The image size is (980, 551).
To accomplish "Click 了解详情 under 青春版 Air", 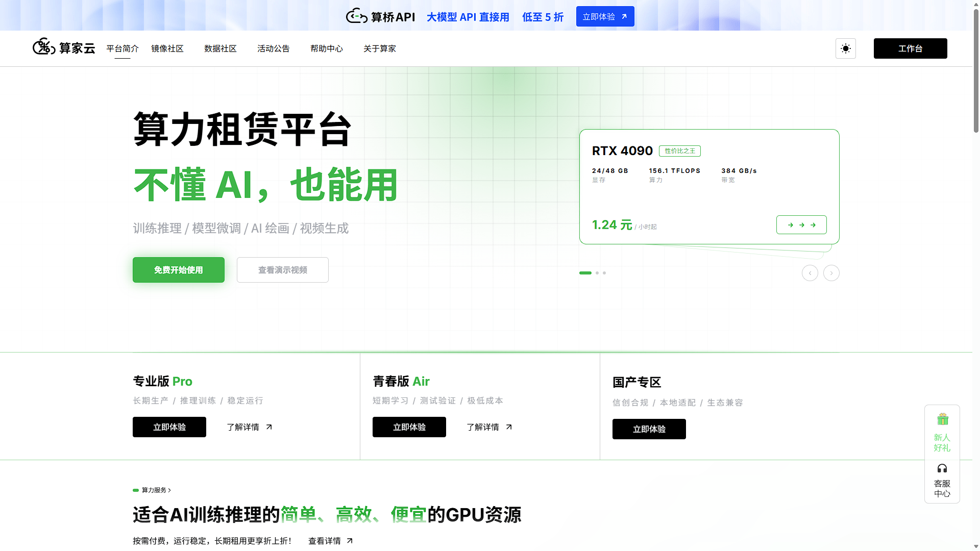I will coord(489,427).
